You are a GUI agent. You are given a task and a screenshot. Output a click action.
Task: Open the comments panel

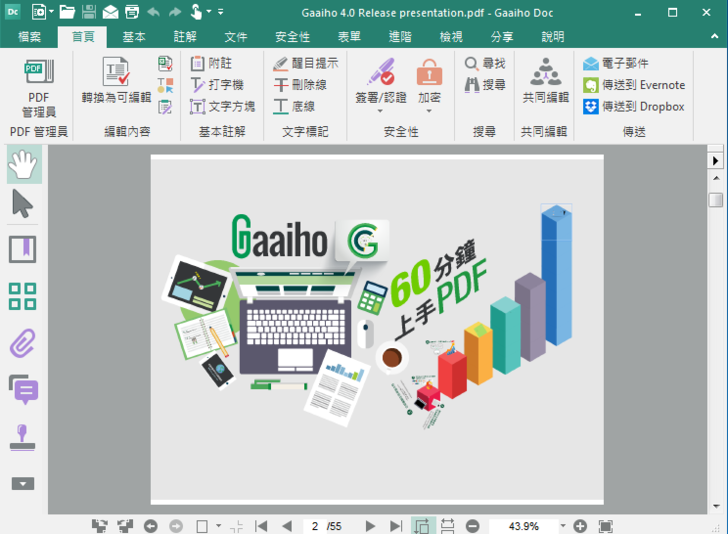coord(24,389)
